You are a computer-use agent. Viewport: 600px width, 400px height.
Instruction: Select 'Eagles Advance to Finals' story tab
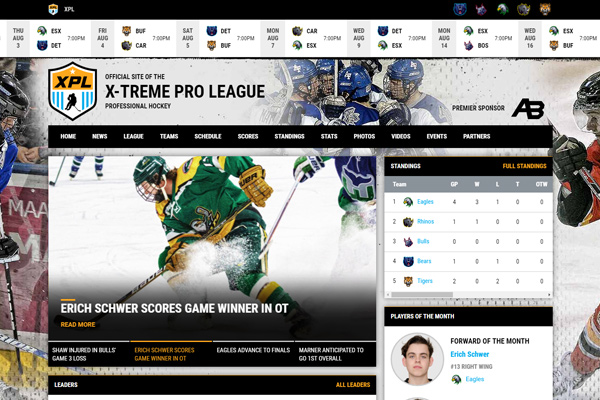[254, 351]
